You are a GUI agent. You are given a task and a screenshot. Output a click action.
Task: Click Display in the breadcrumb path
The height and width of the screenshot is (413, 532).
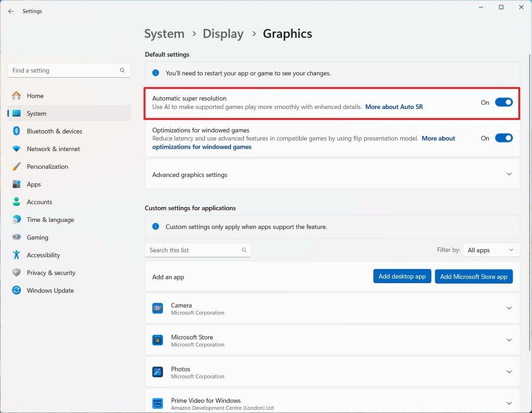223,33
